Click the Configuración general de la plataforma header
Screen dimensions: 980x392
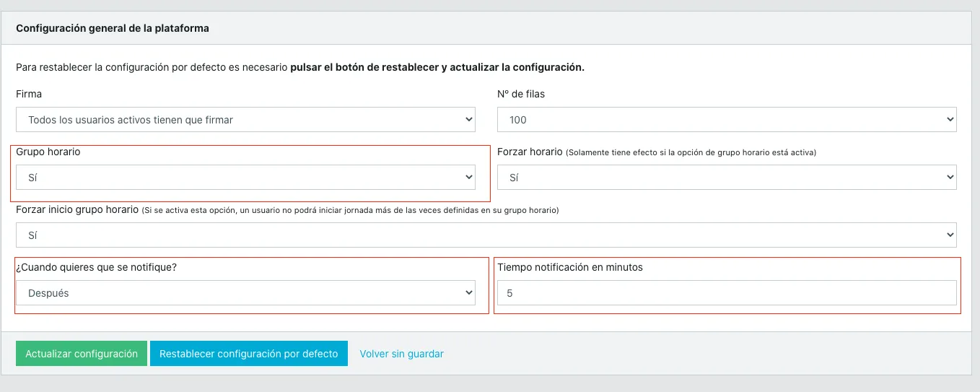(113, 29)
